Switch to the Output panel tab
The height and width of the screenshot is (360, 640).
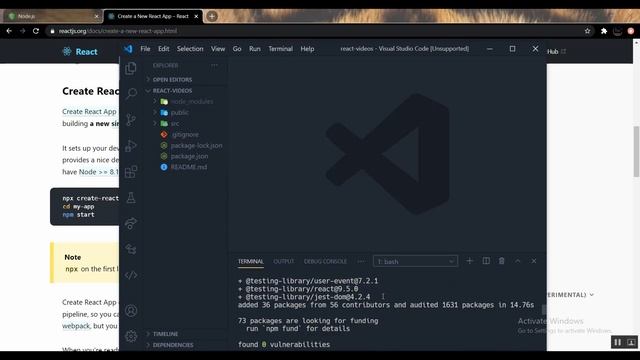[x=284, y=262]
